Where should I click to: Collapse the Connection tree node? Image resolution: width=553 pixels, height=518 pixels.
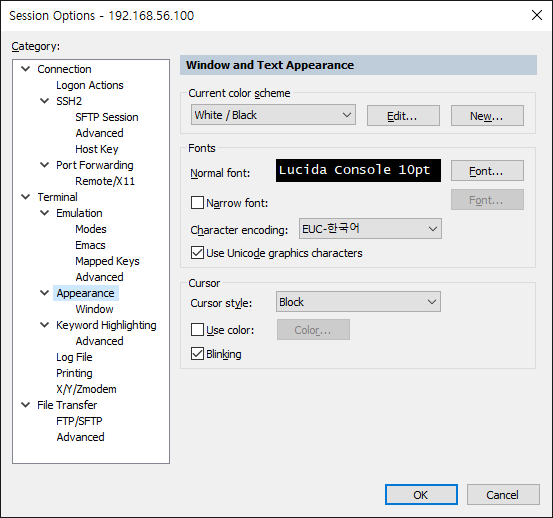26,69
